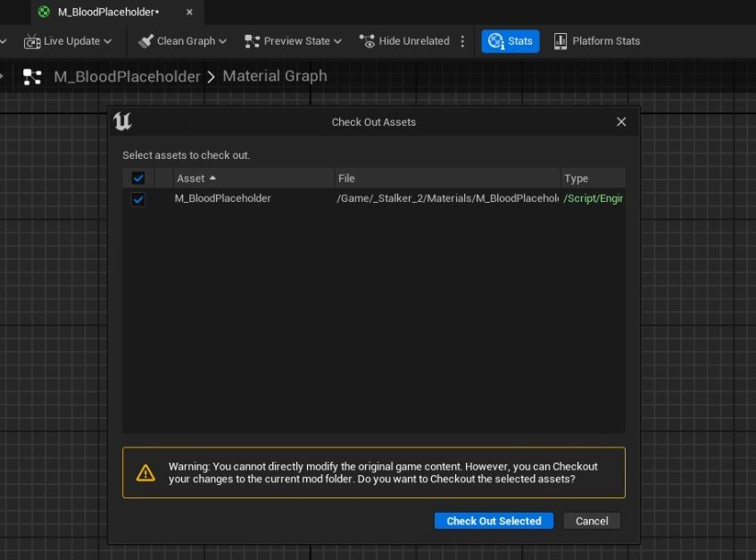Toggle the select-all assets checkbox
Viewport: 756px width, 560px height.
click(x=138, y=178)
